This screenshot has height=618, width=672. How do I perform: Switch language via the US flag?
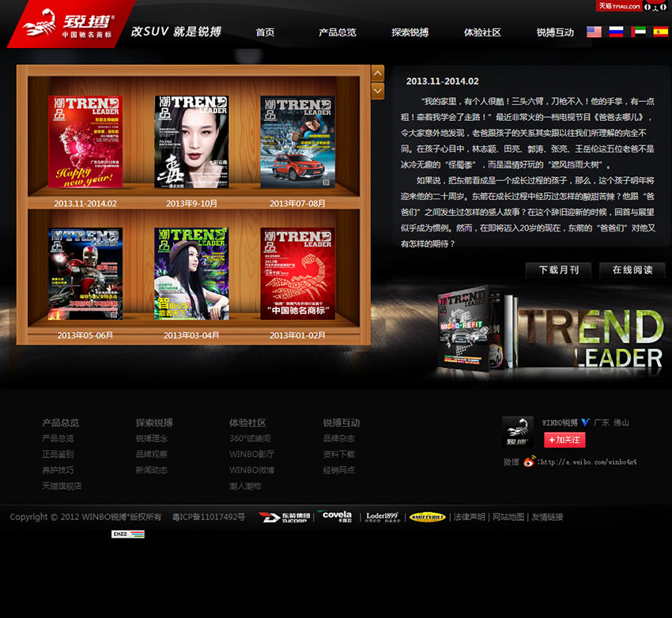(594, 32)
